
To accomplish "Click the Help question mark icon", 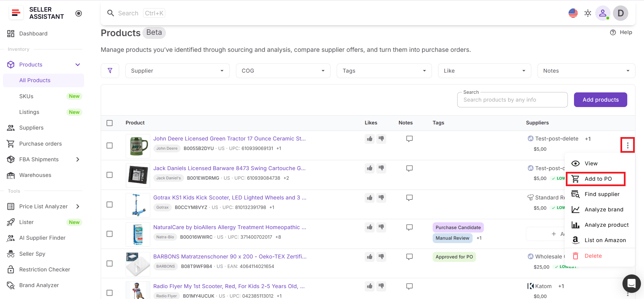I will coord(613,32).
